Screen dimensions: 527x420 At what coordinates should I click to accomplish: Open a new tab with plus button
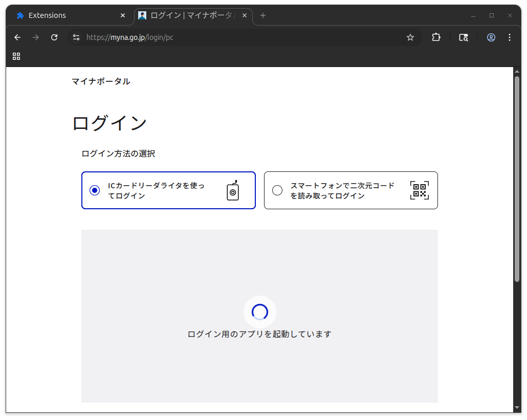tap(263, 15)
